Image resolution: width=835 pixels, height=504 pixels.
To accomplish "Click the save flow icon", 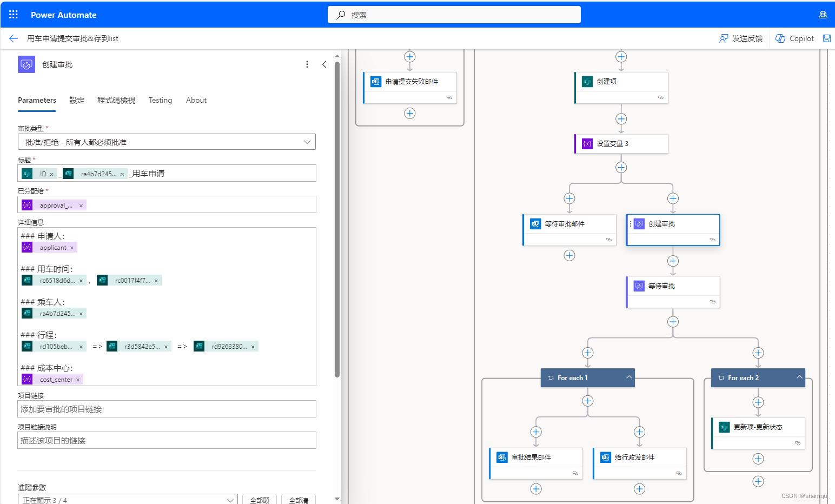I will tap(827, 38).
